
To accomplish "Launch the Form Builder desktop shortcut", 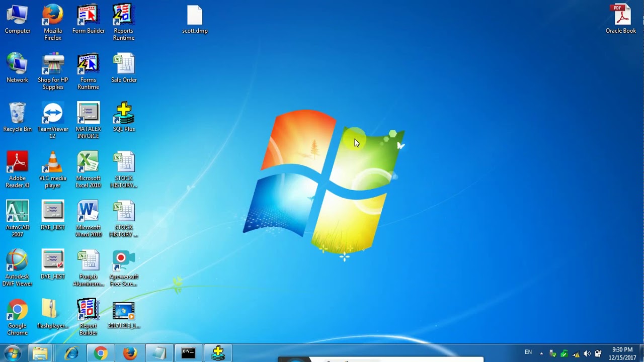I will click(88, 20).
